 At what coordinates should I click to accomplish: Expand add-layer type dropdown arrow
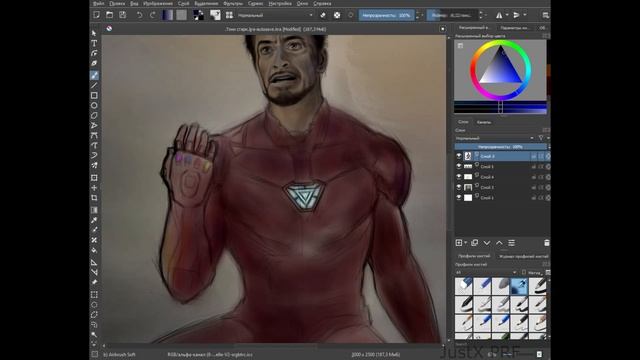(x=466, y=243)
